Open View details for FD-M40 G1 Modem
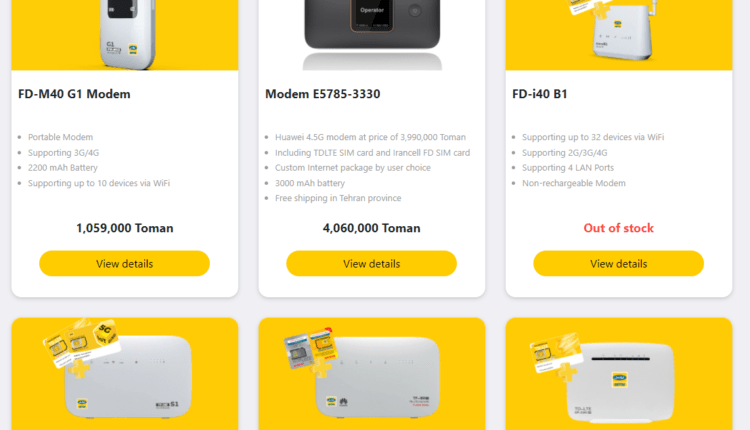Screen dimensions: 750x430 tap(124, 264)
